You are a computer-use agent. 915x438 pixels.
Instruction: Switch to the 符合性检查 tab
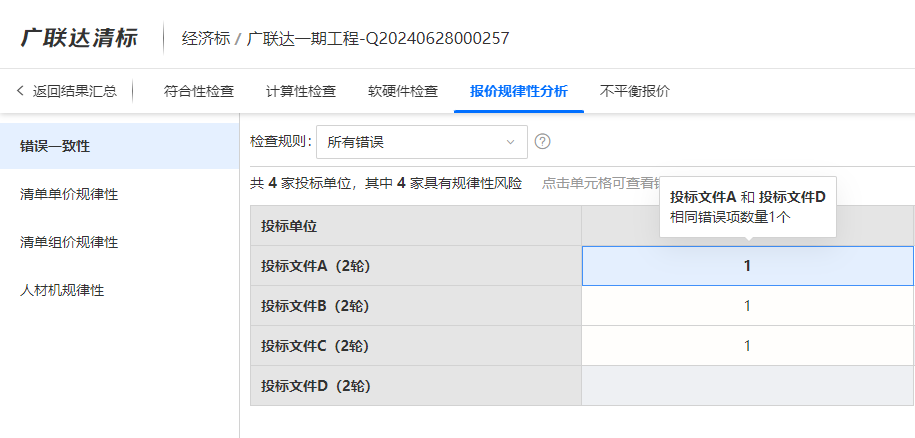pyautogui.click(x=199, y=91)
